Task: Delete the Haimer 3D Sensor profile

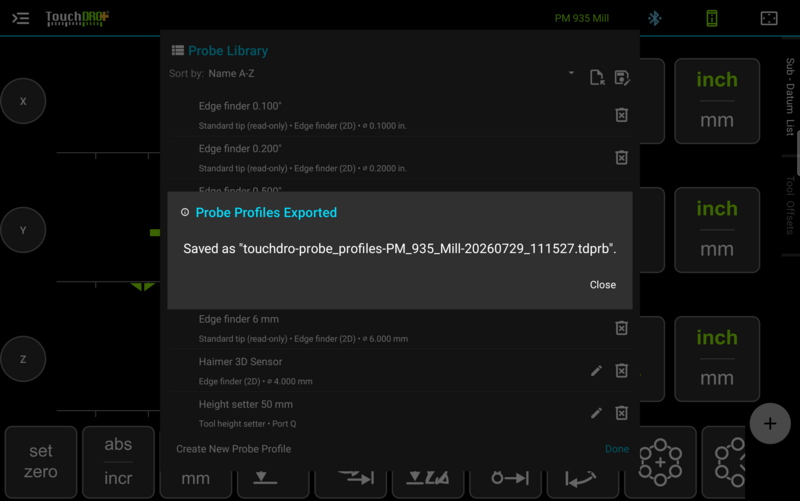Action: point(621,370)
